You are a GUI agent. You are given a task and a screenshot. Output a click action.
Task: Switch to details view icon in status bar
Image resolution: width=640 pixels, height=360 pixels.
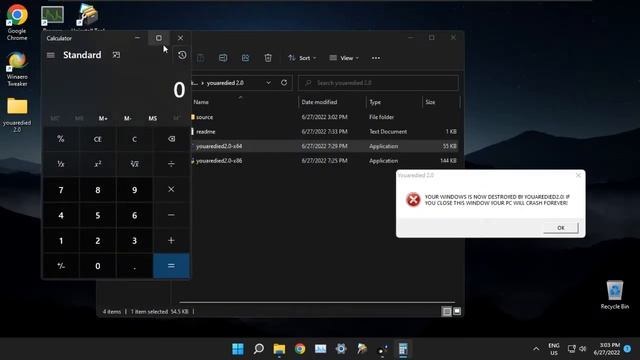(x=447, y=311)
